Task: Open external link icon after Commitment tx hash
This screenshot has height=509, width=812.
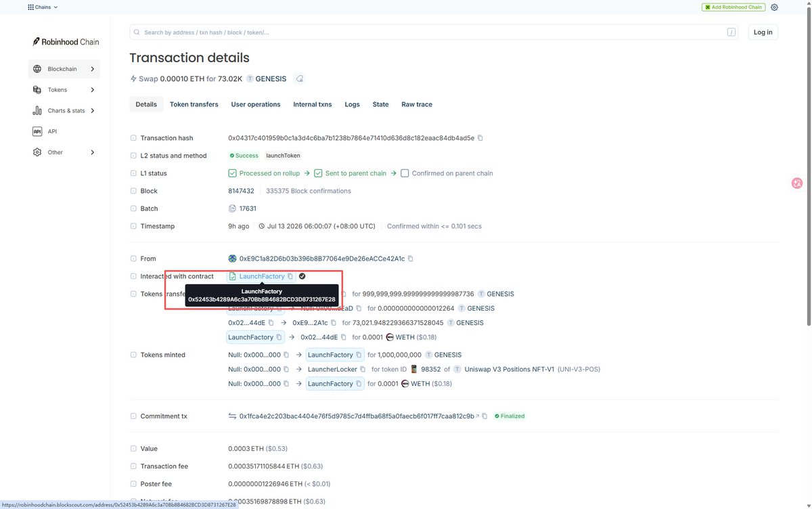Action: pyautogui.click(x=477, y=416)
